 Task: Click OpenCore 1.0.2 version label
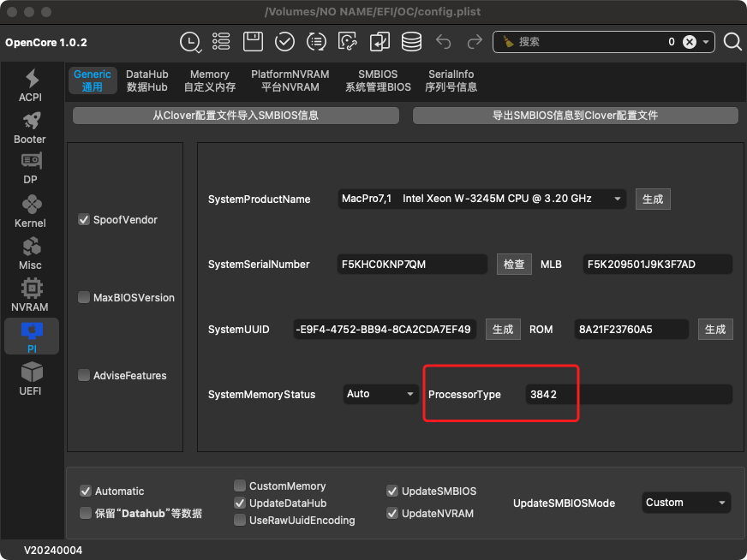coord(46,42)
